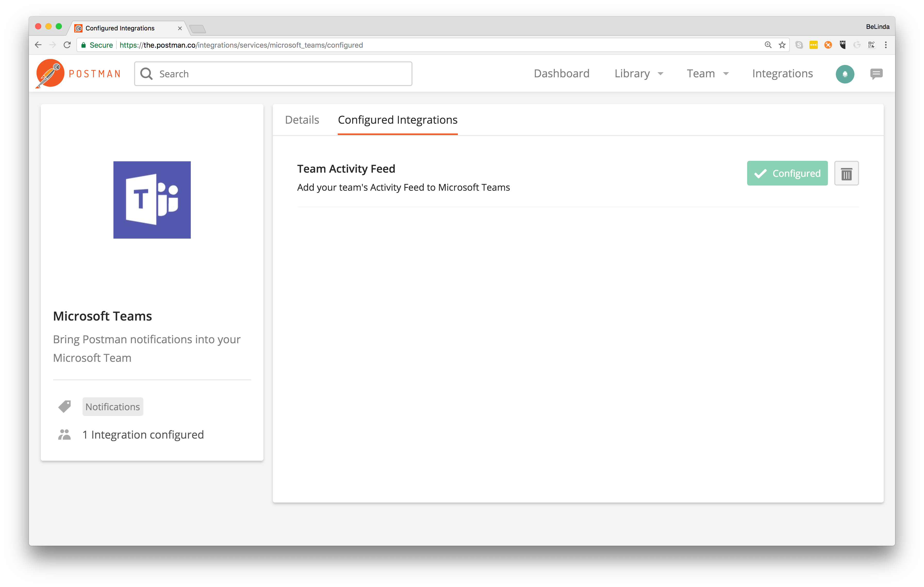This screenshot has height=587, width=924.
Task: Toggle the green Configured status button
Action: (x=787, y=173)
